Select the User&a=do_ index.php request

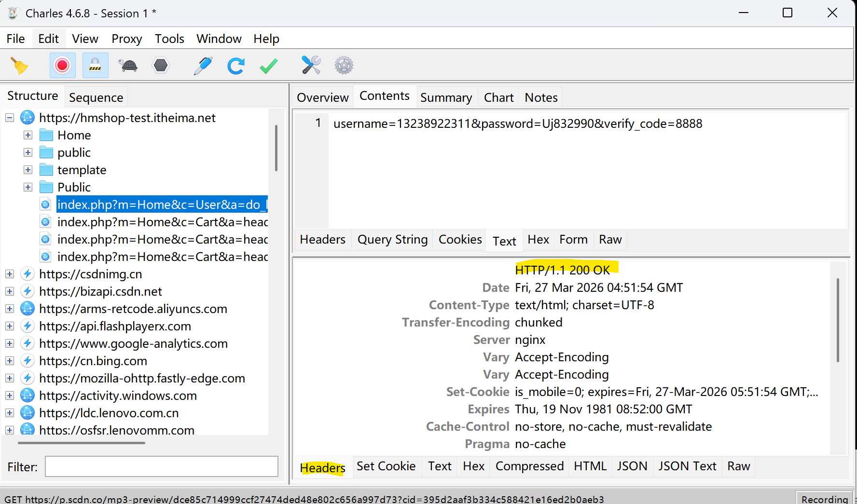coord(162,204)
